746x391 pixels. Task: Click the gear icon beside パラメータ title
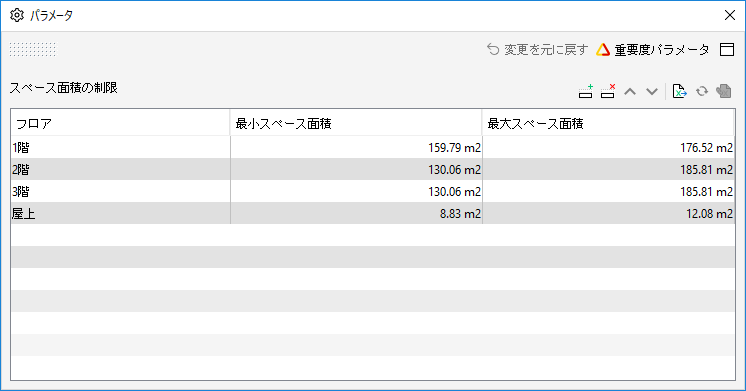(17, 15)
